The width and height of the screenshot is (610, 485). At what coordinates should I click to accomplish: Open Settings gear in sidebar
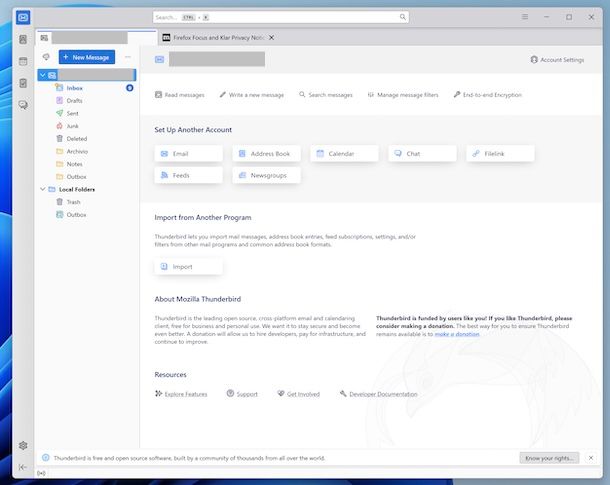point(23,445)
